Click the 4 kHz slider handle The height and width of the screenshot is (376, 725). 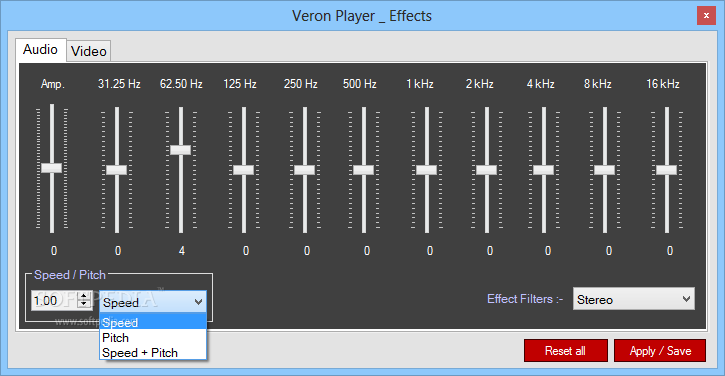coord(543,170)
